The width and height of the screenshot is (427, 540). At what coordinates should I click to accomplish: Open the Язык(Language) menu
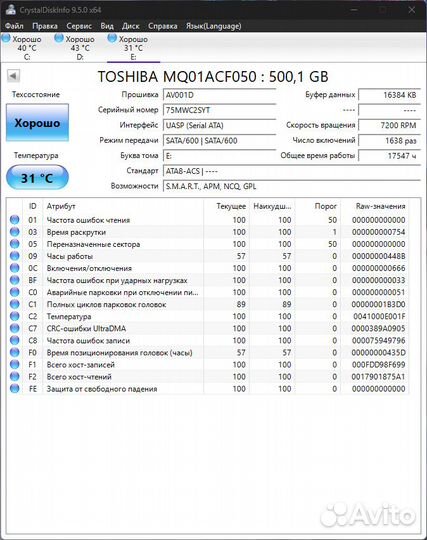pyautogui.click(x=214, y=26)
